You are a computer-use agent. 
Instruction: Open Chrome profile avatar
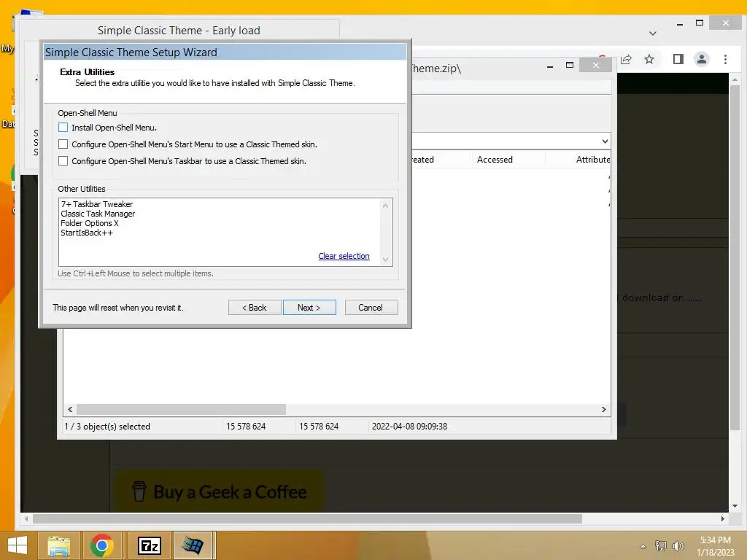pos(701,59)
